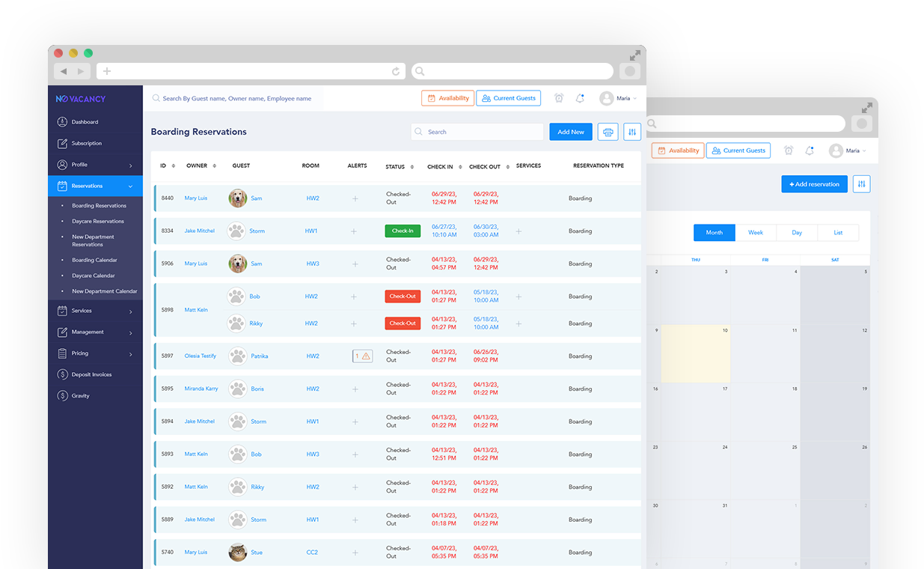Switch calendar to Day view
Viewport: 924px width, 569px height.
point(797,233)
